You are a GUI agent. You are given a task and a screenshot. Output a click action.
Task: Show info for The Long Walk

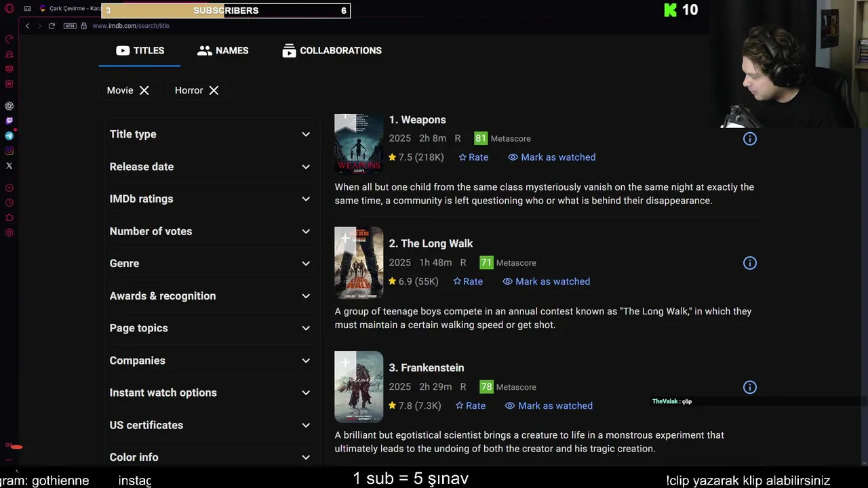(x=750, y=263)
